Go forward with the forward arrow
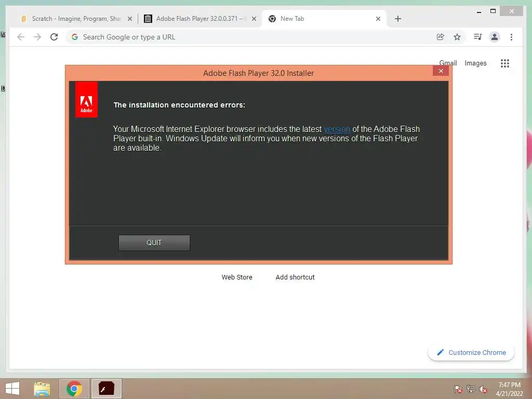This screenshot has height=399, width=532. pyautogui.click(x=37, y=37)
